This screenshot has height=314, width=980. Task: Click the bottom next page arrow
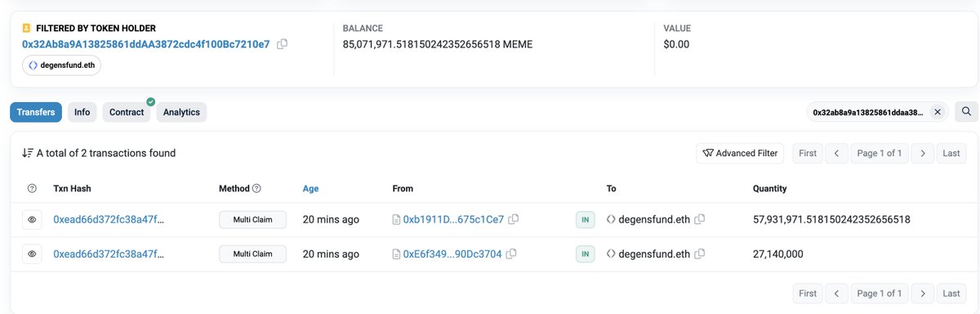922,293
